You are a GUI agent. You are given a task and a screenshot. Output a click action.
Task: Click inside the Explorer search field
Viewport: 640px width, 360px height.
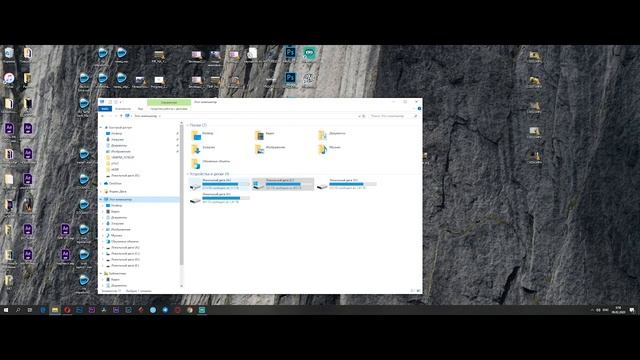coord(393,116)
